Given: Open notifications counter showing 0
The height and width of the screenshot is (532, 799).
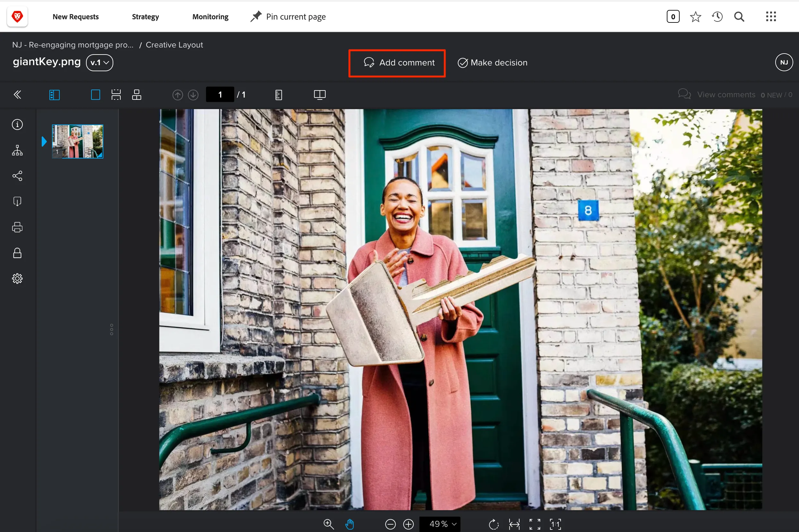Looking at the screenshot, I should point(673,17).
